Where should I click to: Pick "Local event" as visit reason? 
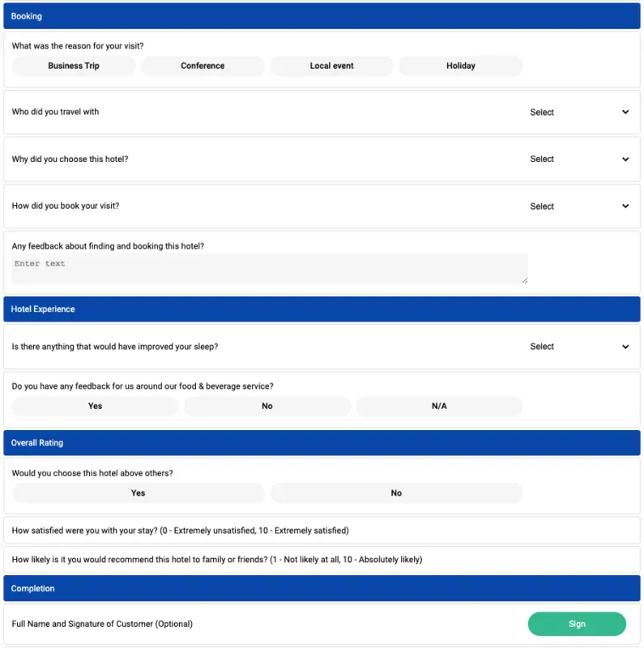pyautogui.click(x=331, y=66)
